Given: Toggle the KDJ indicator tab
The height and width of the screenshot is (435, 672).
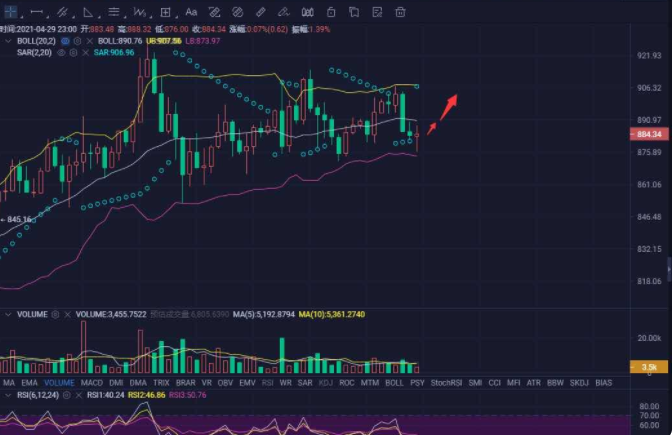Looking at the screenshot, I should click(326, 383).
